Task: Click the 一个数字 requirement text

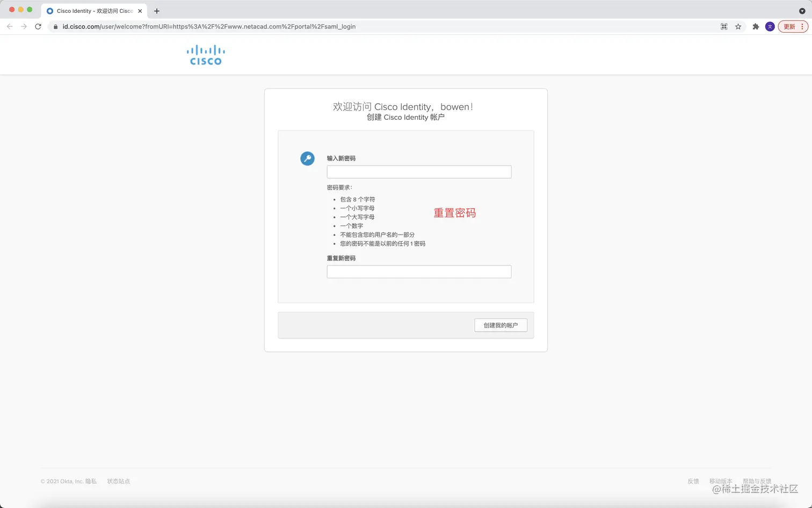Action: 352,226
